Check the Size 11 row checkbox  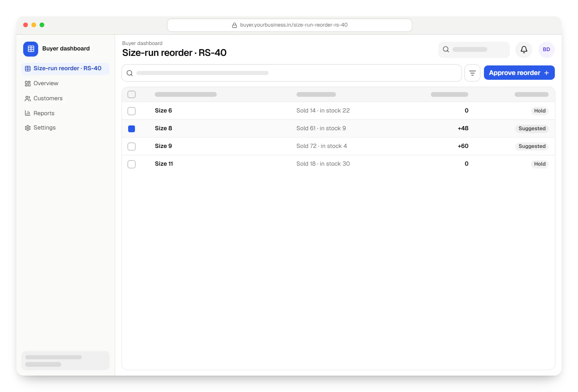pos(132,164)
